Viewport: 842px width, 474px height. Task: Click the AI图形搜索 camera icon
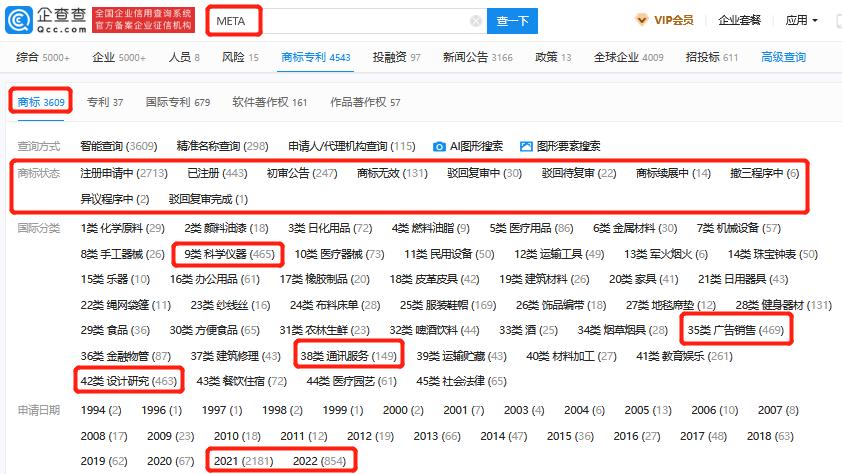[439, 147]
